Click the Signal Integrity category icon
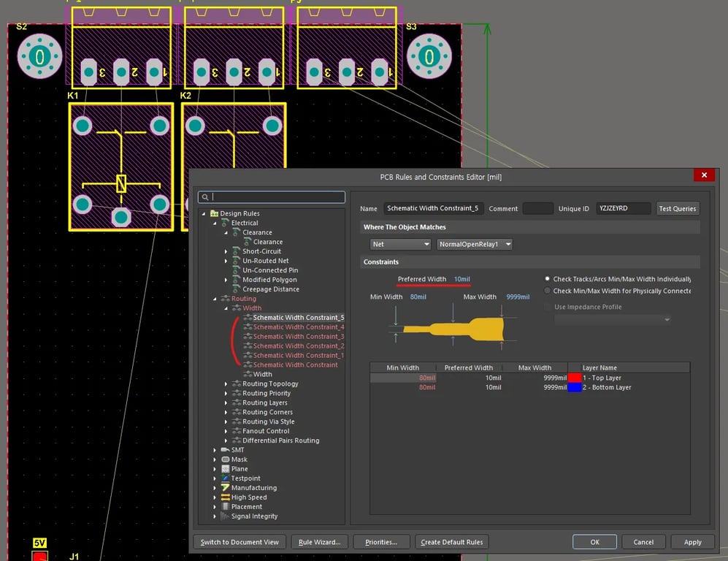 tap(225, 516)
